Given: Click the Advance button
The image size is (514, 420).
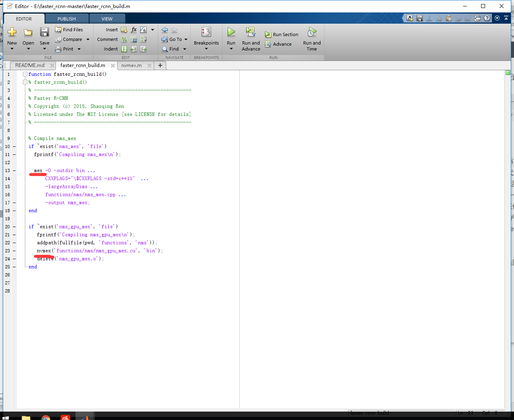Looking at the screenshot, I should coord(279,44).
